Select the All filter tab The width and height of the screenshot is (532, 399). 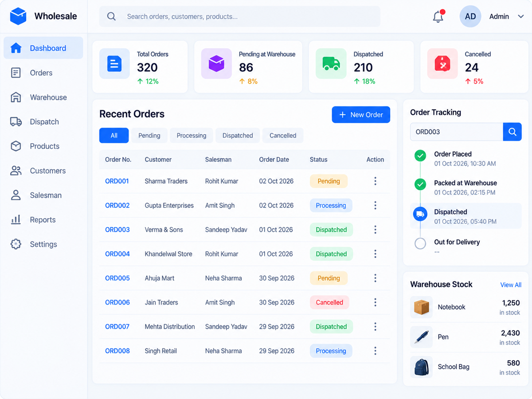tap(114, 135)
